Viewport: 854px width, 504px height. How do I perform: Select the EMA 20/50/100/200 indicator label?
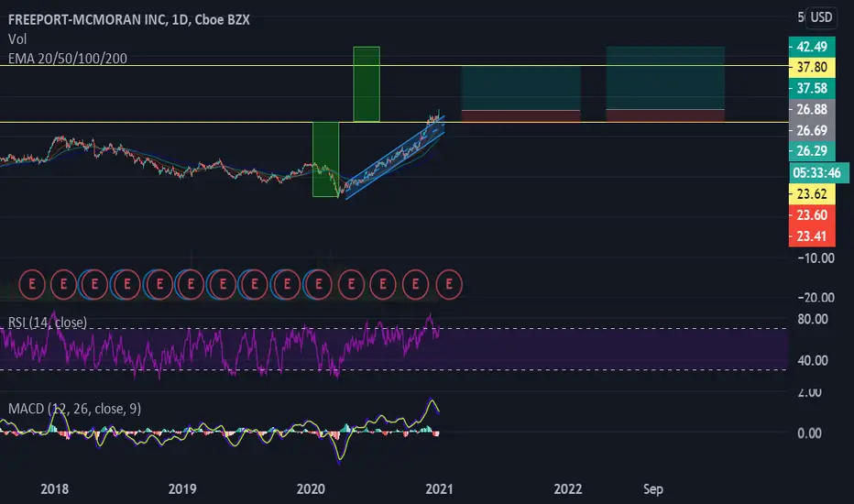coord(68,59)
